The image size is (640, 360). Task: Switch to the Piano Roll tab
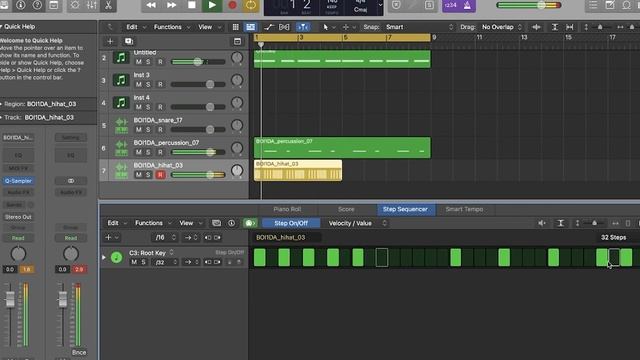pos(287,209)
